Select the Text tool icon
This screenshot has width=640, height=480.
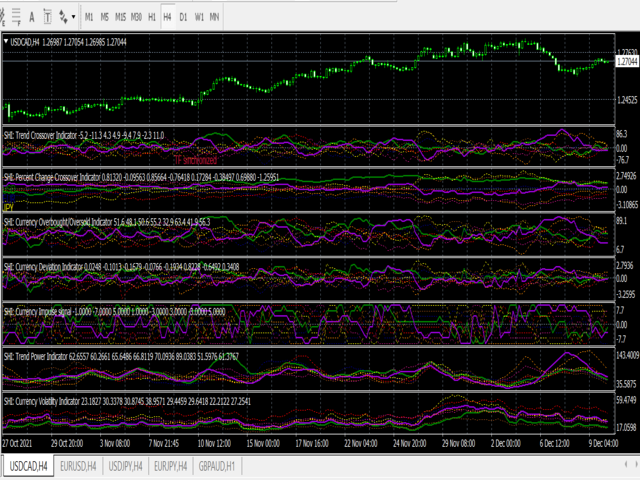(x=31, y=17)
